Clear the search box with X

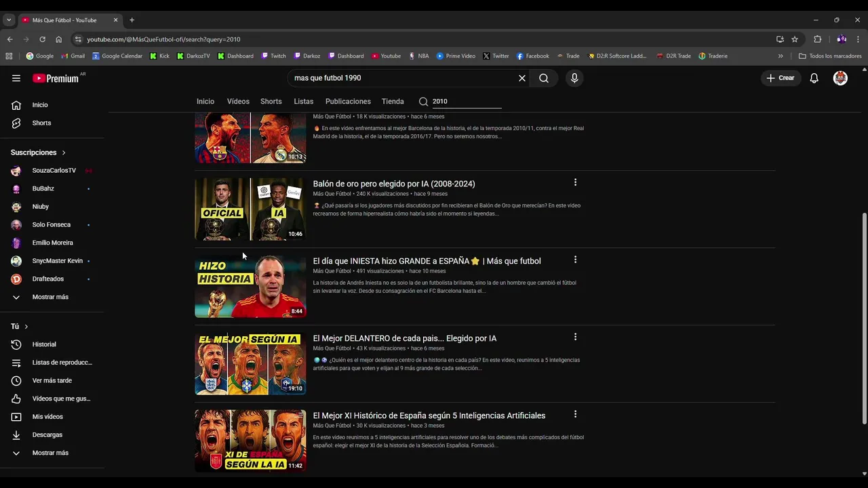click(522, 78)
